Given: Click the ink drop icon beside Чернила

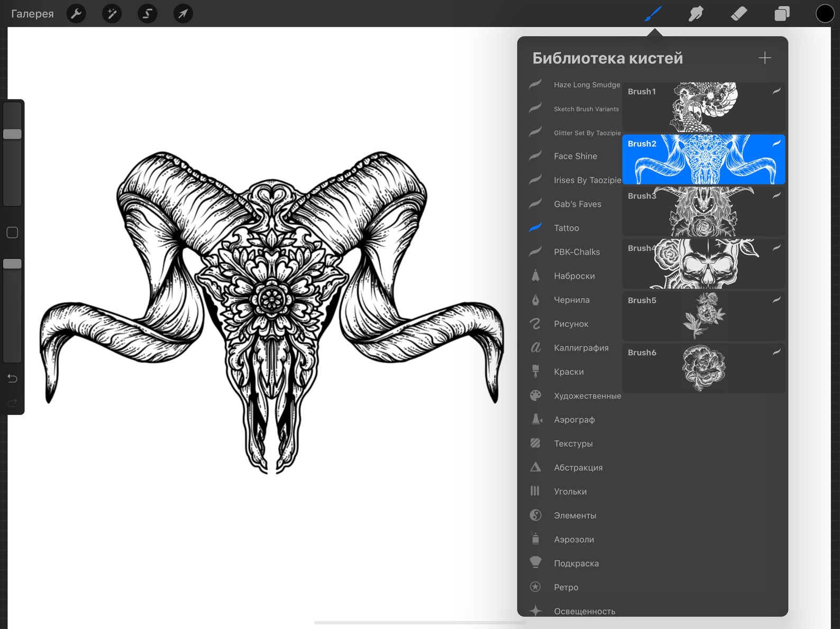Looking at the screenshot, I should pyautogui.click(x=536, y=300).
